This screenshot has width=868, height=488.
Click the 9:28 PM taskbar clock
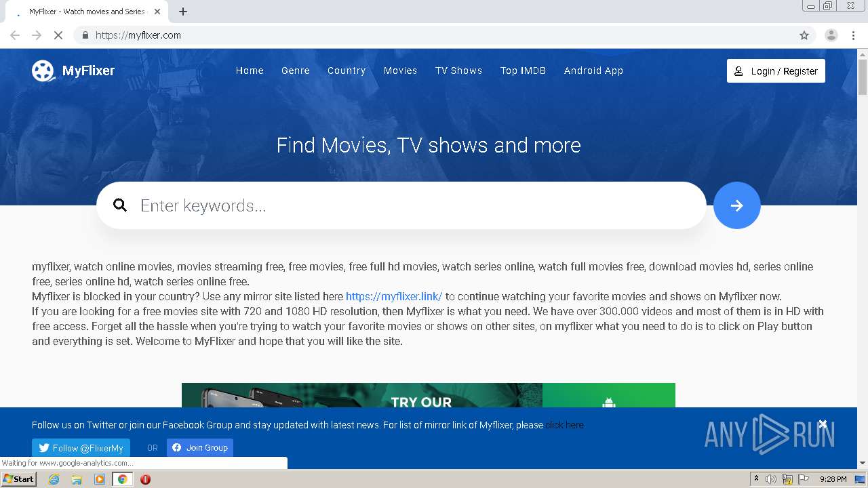[x=833, y=479]
